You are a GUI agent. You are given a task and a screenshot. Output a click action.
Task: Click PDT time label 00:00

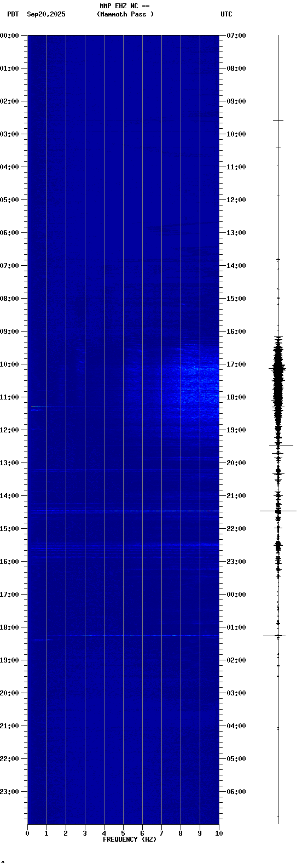click(x=10, y=36)
